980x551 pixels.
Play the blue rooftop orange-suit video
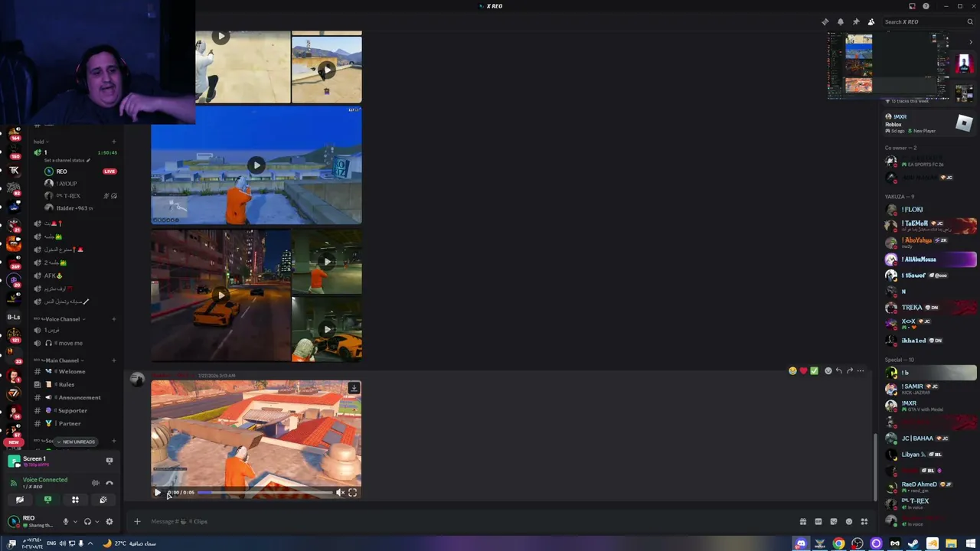[x=256, y=165]
